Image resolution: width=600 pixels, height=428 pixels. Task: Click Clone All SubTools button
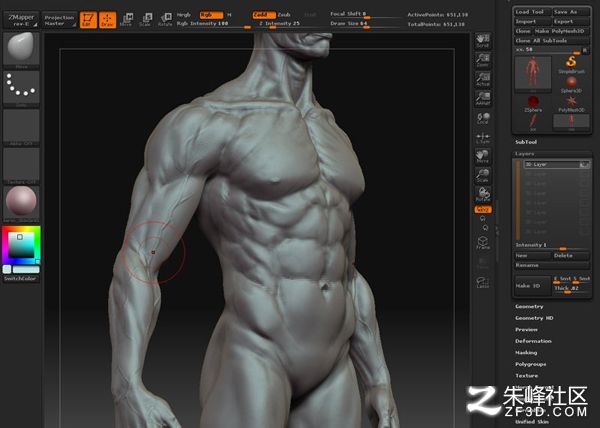point(551,41)
